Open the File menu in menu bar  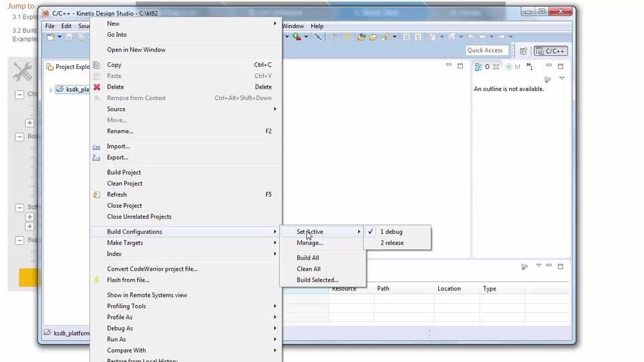50,26
